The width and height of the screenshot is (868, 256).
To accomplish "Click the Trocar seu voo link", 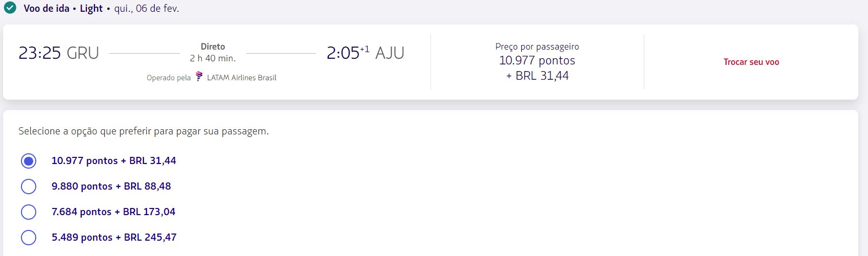I will (x=751, y=62).
